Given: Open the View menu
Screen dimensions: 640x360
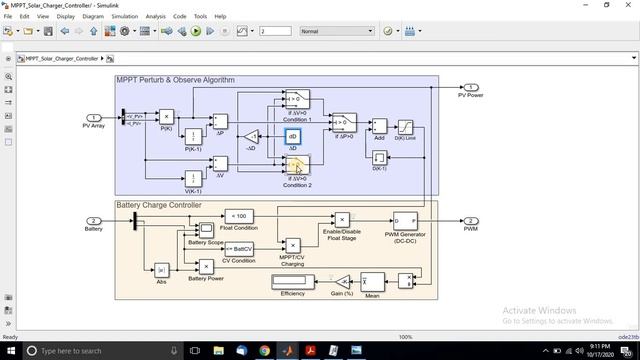Looking at the screenshot, I should (43, 16).
